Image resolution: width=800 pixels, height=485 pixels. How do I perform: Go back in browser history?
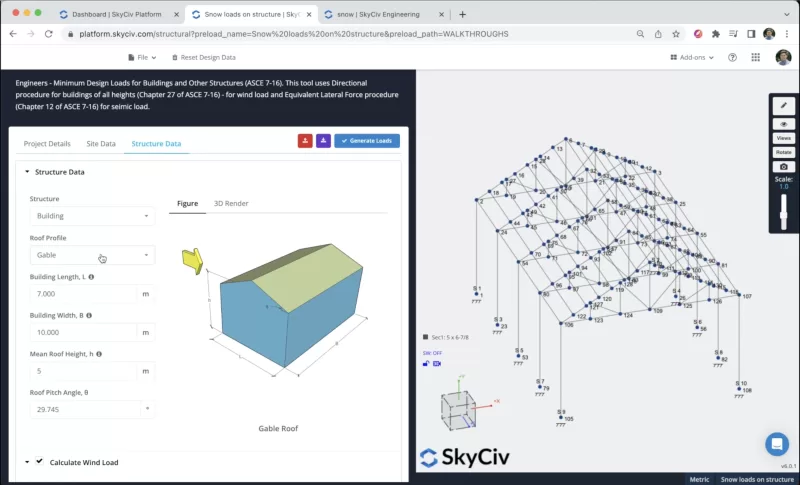click(13, 34)
